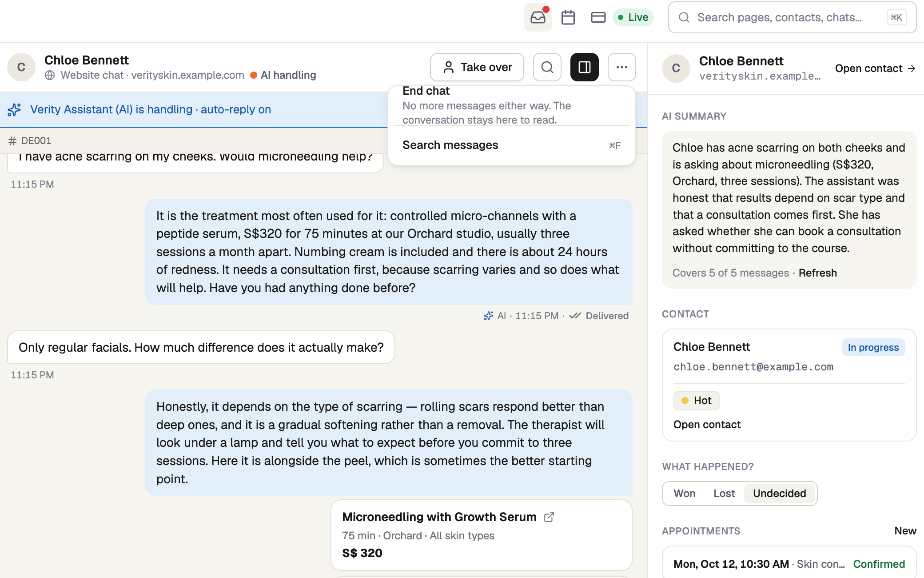Click the DE001 hash tag label

pos(30,141)
